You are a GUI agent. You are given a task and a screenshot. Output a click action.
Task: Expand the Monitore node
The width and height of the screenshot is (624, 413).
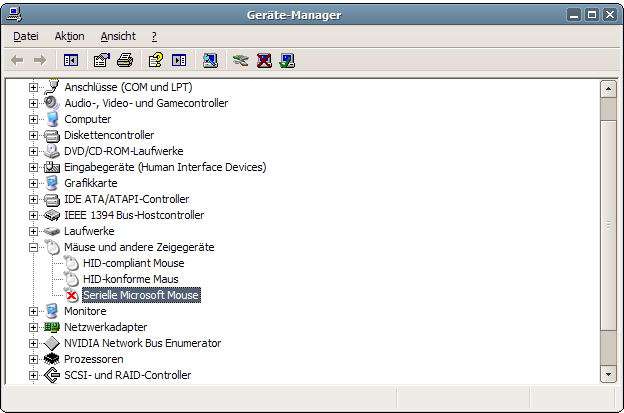click(x=33, y=311)
